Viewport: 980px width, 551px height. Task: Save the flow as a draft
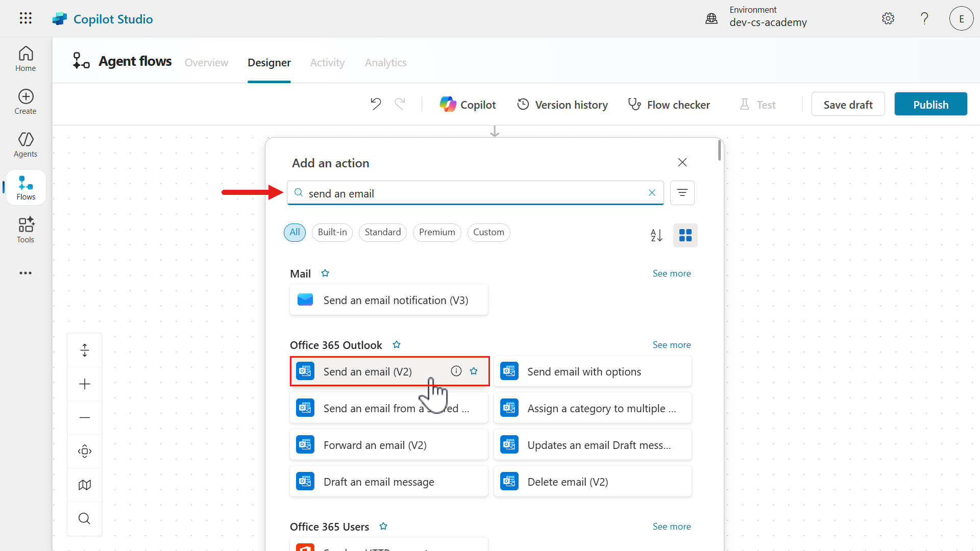pyautogui.click(x=848, y=104)
